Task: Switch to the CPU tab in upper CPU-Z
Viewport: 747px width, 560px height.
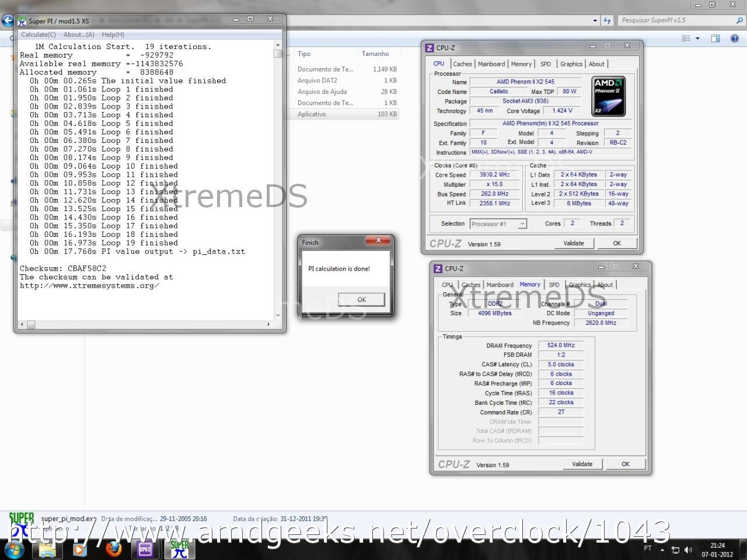Action: coord(439,64)
